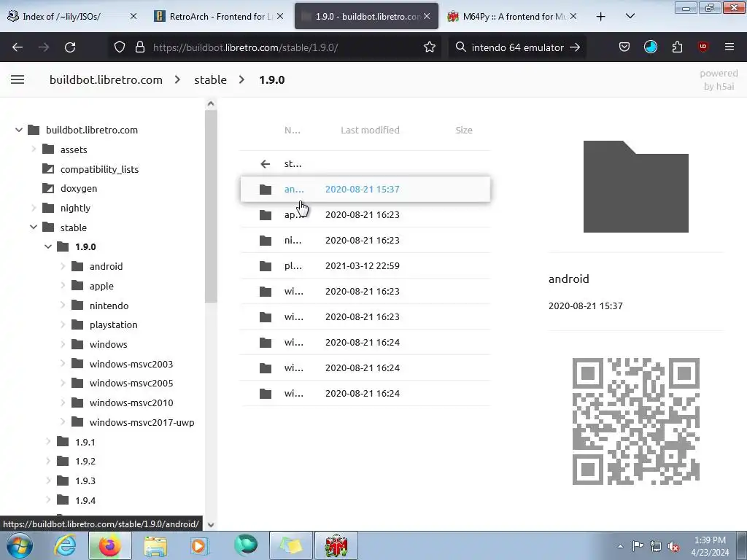
Task: Open the 'ni...' folder row
Action: [365, 240]
